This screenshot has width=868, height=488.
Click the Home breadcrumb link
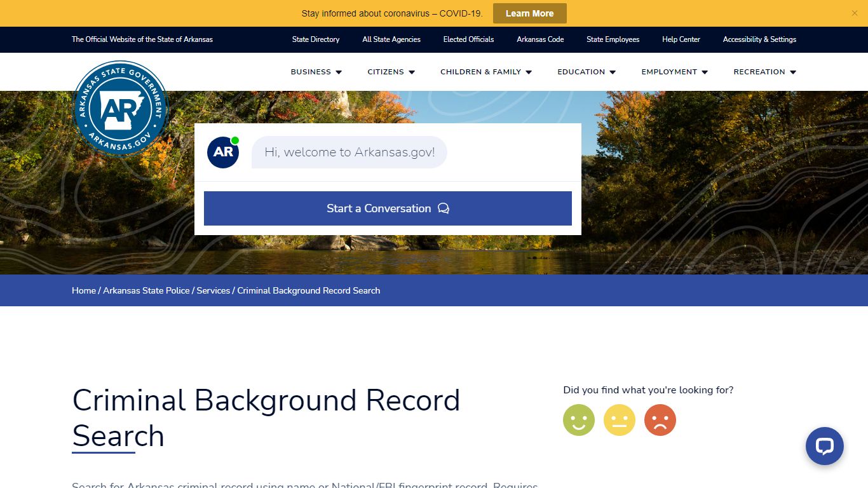(x=84, y=290)
